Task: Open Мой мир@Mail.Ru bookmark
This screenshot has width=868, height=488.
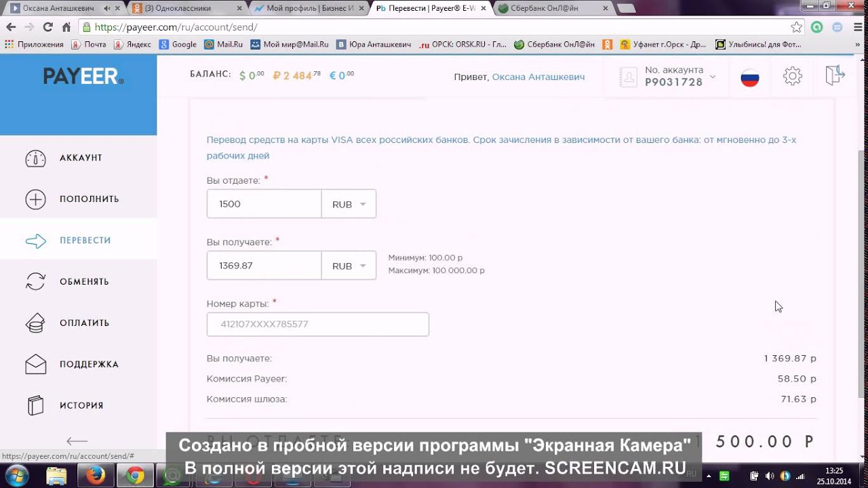Action: click(x=290, y=45)
